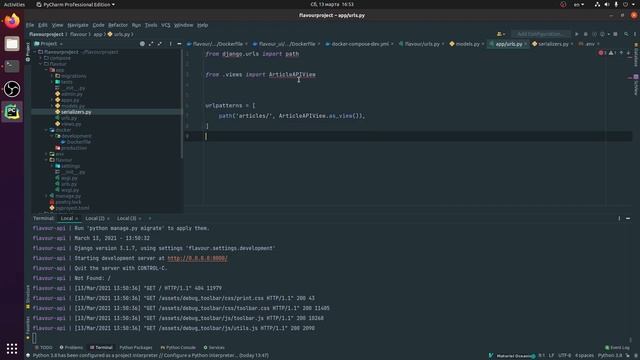Open the File menu

tap(30, 25)
